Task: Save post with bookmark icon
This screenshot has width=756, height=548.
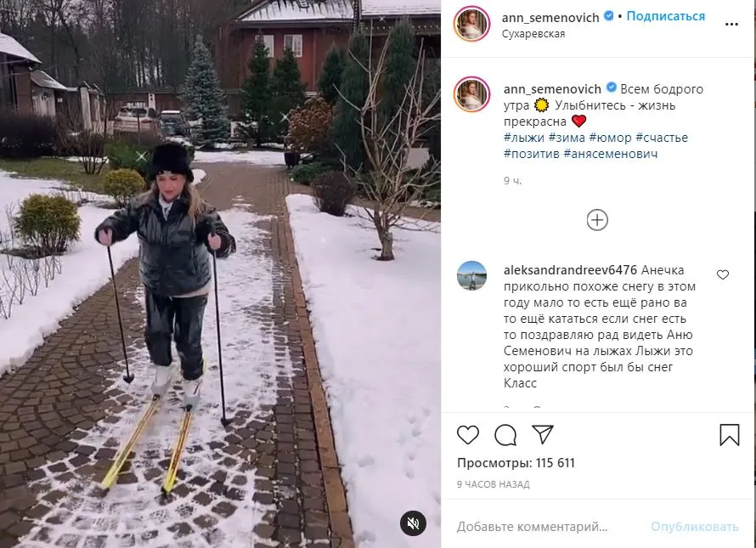Action: click(729, 435)
